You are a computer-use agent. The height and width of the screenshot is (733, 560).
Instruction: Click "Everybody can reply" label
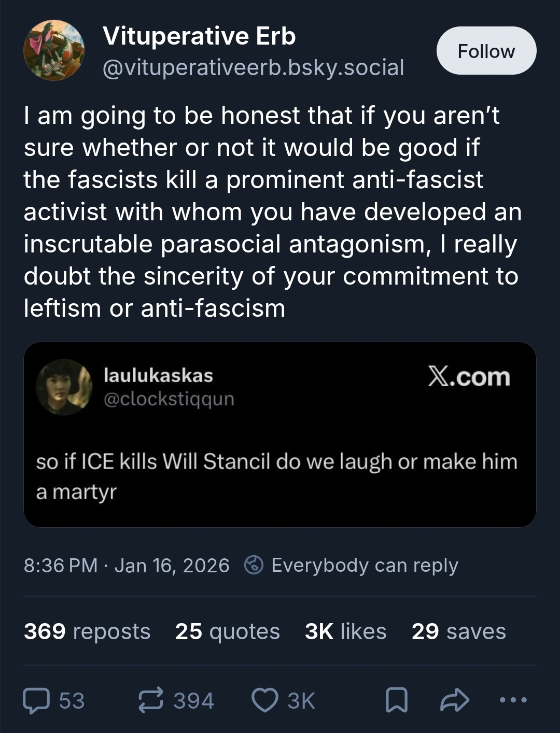tap(365, 565)
